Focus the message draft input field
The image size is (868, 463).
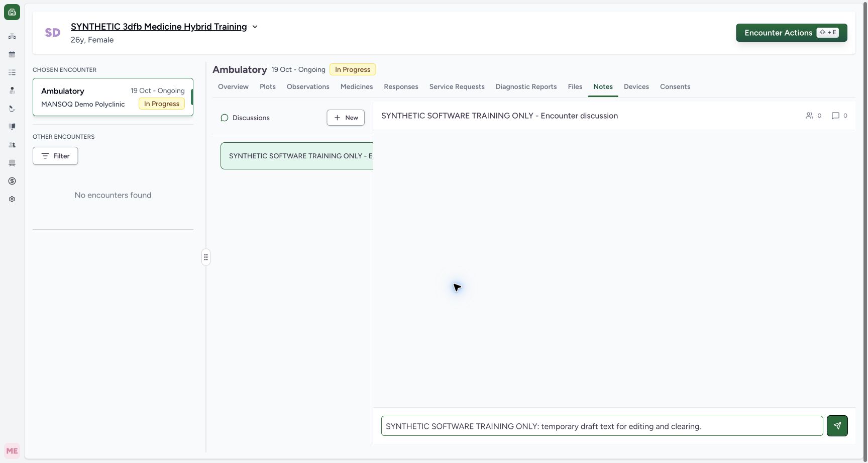(x=602, y=426)
